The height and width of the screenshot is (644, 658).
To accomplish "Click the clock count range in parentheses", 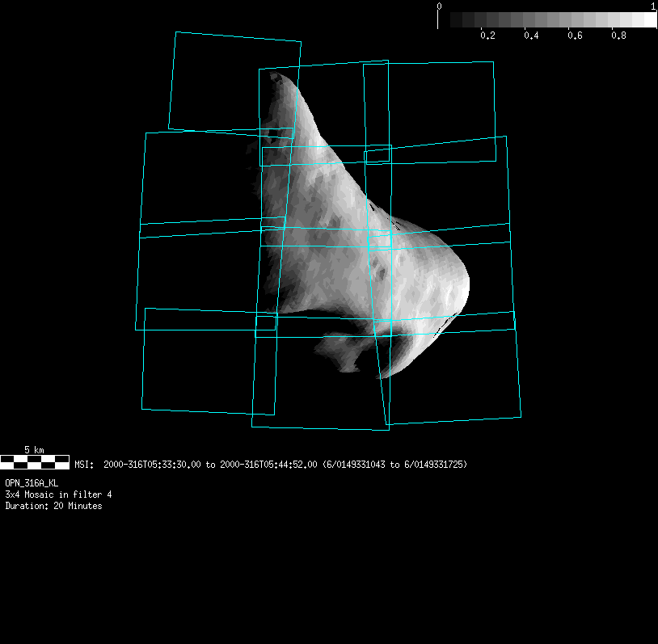I will pos(394,465).
